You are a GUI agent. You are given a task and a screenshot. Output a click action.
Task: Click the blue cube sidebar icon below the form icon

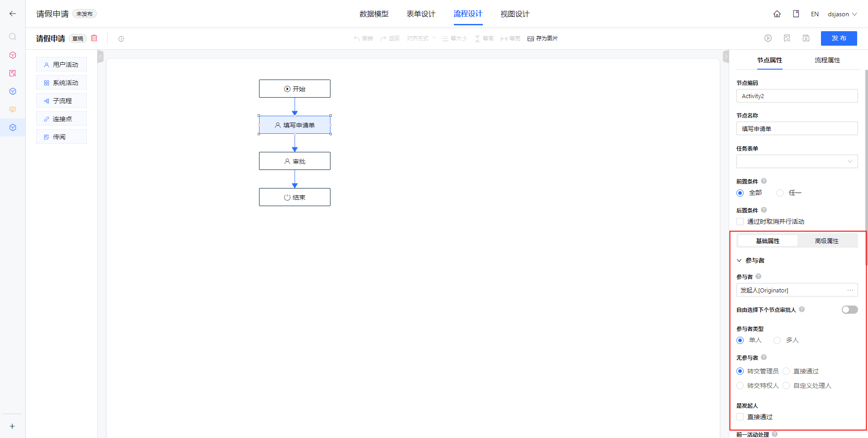pos(13,91)
